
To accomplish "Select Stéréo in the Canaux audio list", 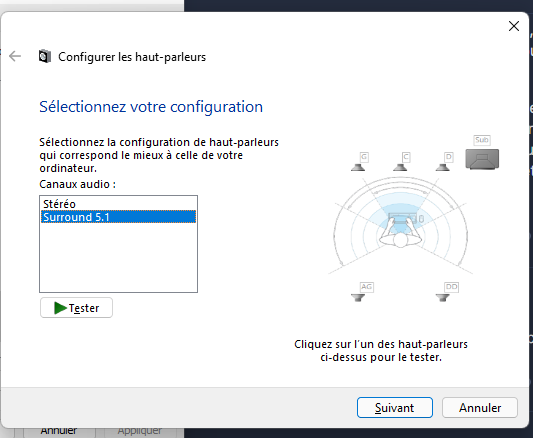I will point(118,204).
